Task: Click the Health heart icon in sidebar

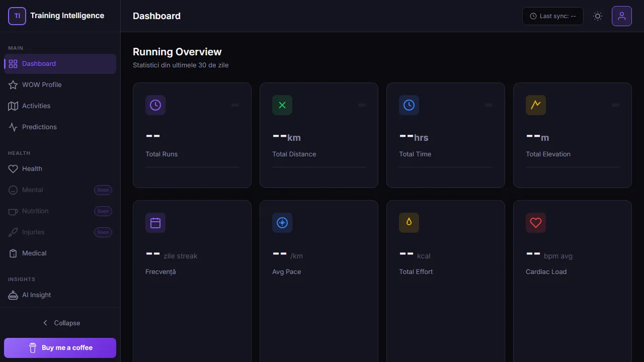Action: coord(13,168)
